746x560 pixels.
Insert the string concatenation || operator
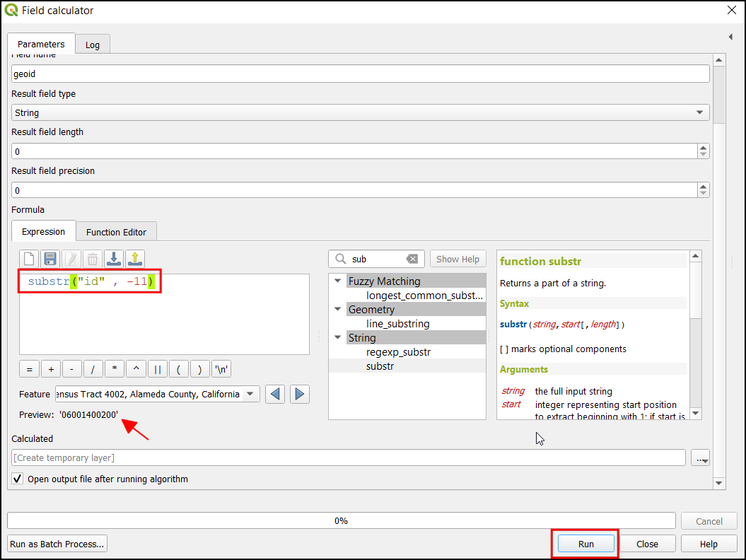(158, 369)
